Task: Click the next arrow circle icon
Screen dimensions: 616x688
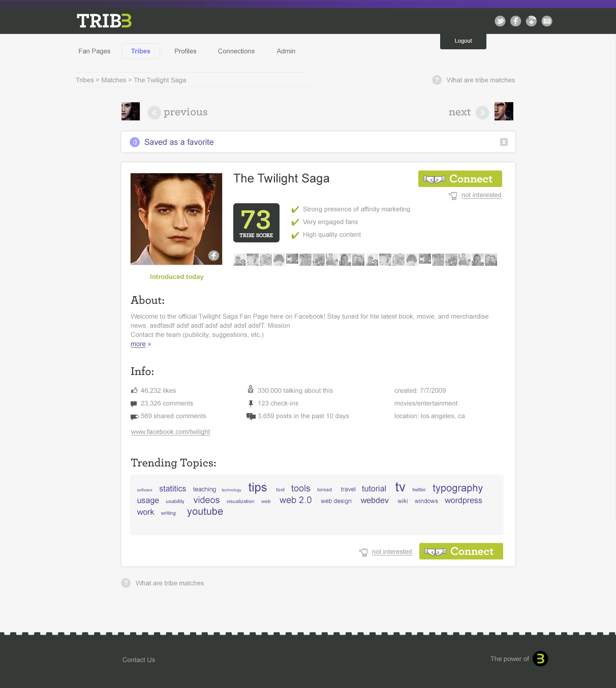Action: pyautogui.click(x=482, y=112)
